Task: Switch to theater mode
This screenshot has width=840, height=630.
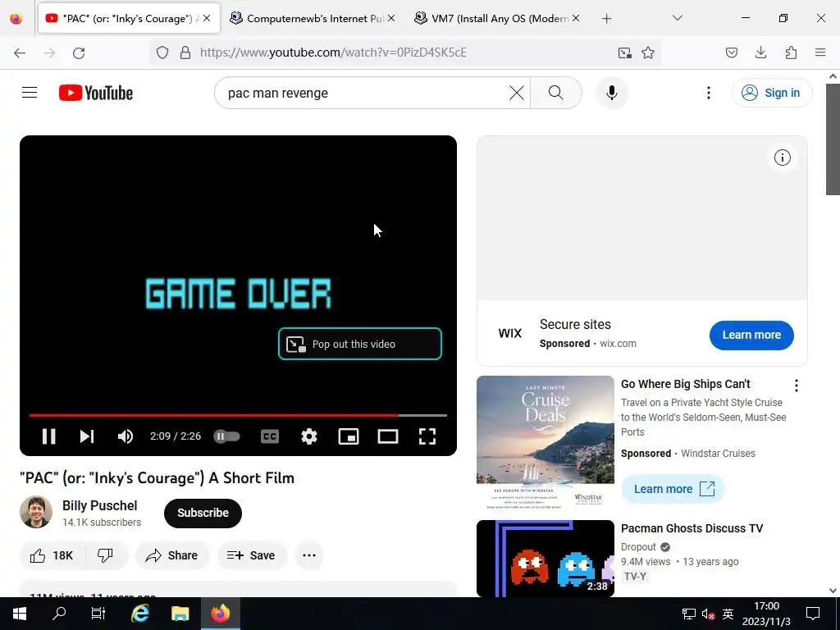Action: click(x=388, y=436)
